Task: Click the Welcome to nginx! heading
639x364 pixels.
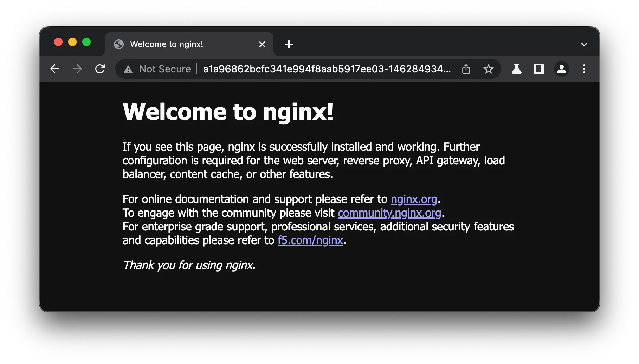Action: (228, 112)
